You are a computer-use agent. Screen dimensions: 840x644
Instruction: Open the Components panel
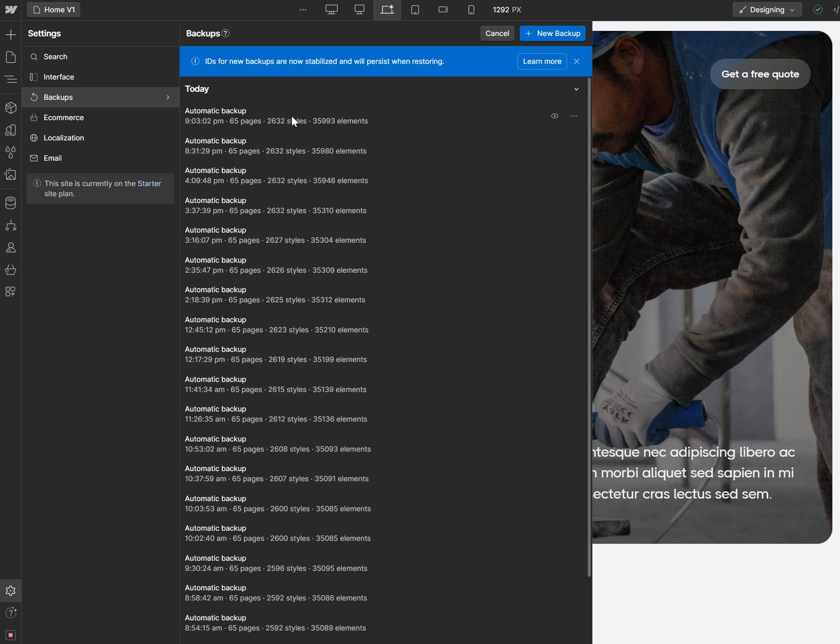click(x=10, y=108)
